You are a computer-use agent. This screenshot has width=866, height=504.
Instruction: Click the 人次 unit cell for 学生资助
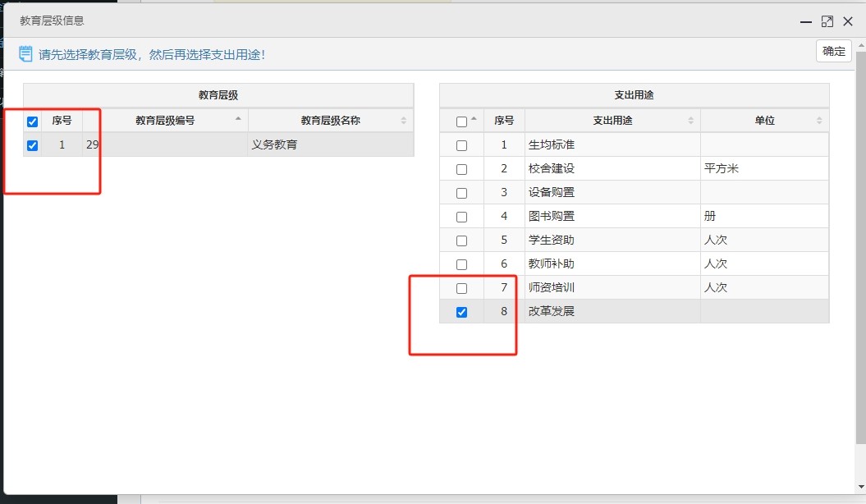[x=765, y=240]
